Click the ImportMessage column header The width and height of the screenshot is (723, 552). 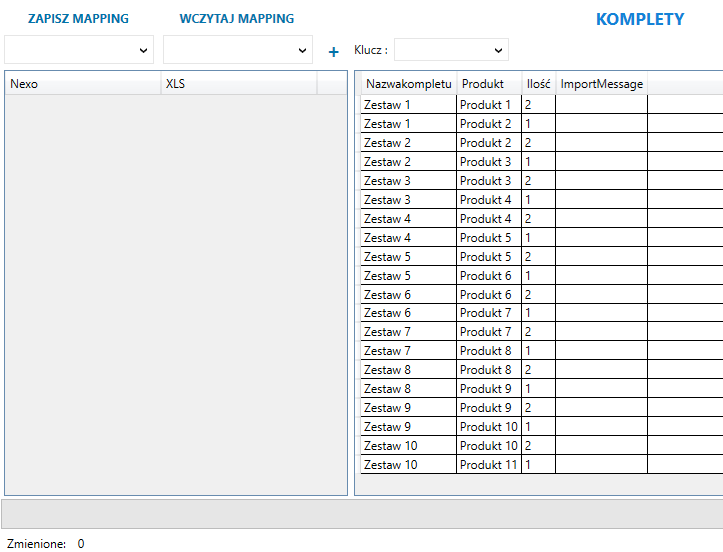tap(601, 84)
